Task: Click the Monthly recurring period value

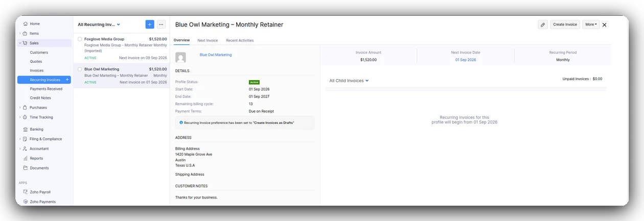Action: coord(563,60)
